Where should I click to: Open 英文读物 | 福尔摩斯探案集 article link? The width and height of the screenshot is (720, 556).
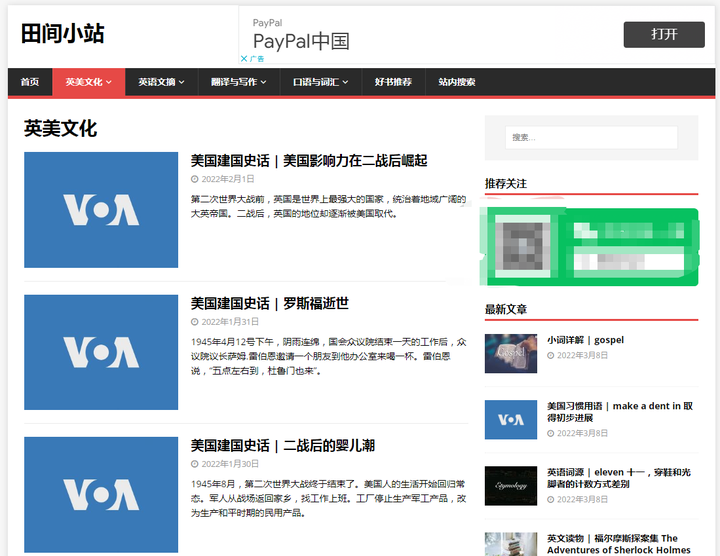pyautogui.click(x=619, y=544)
